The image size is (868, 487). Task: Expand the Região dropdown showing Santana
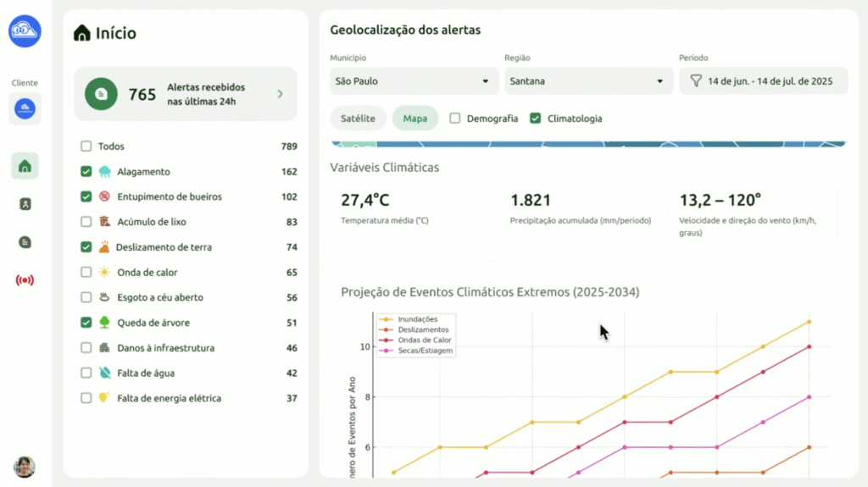point(587,81)
